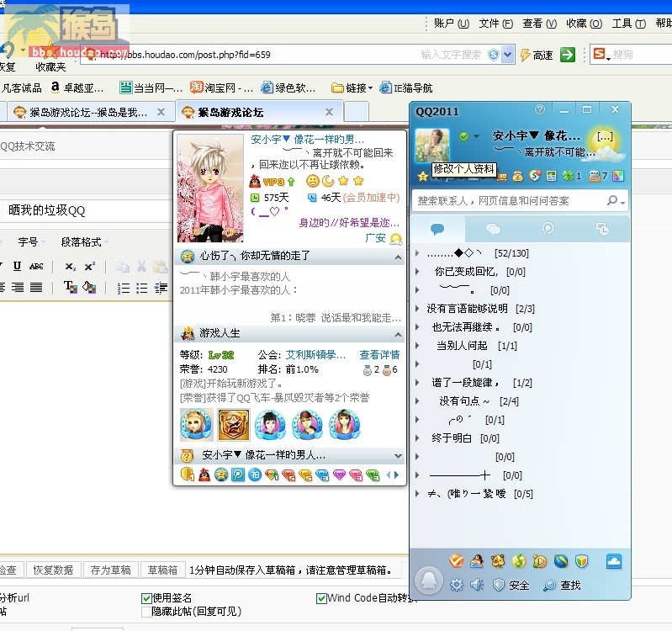
Task: Check the 使用签名 checkbox
Action: click(x=146, y=598)
